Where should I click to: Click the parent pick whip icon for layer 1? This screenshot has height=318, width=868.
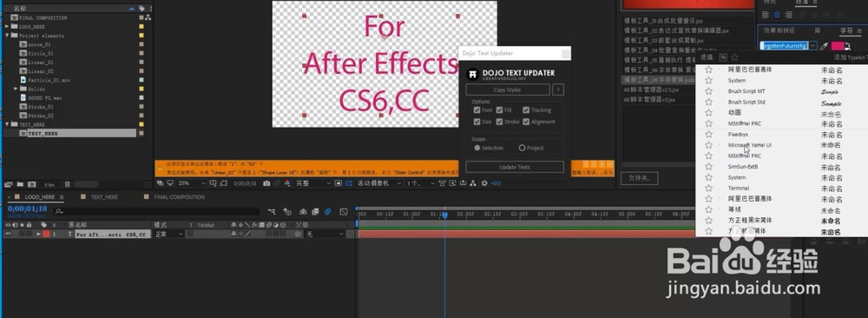click(298, 235)
